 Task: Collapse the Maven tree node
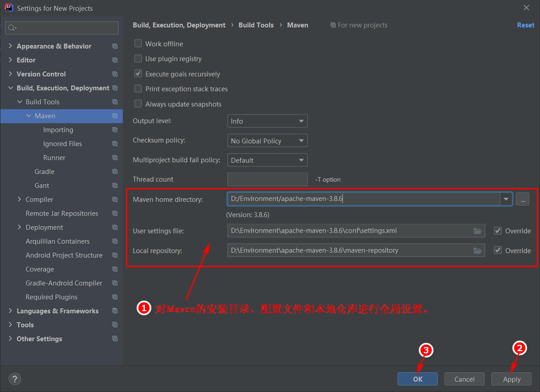pyautogui.click(x=28, y=116)
